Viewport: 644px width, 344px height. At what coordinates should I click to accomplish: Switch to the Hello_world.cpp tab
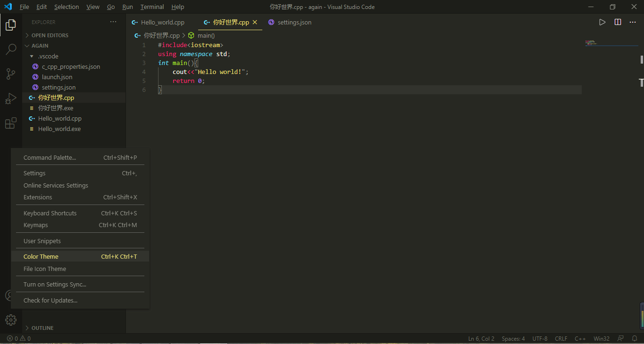[162, 22]
